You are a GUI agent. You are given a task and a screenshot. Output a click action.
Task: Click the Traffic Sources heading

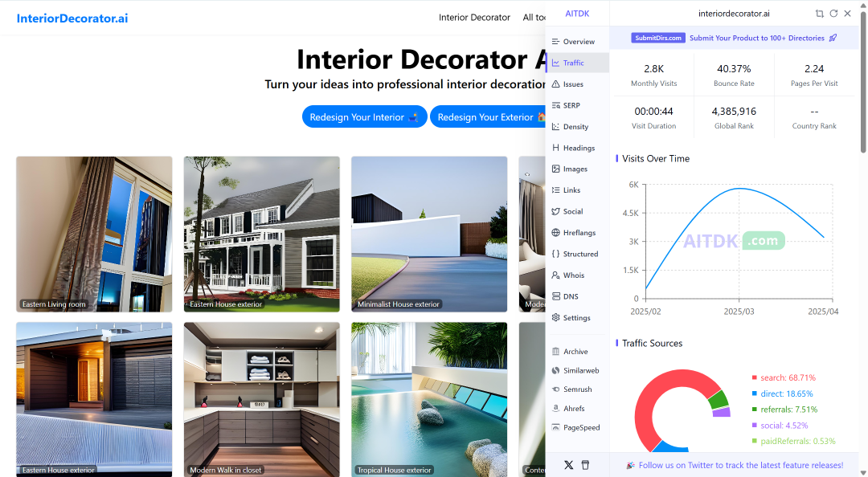[652, 343]
